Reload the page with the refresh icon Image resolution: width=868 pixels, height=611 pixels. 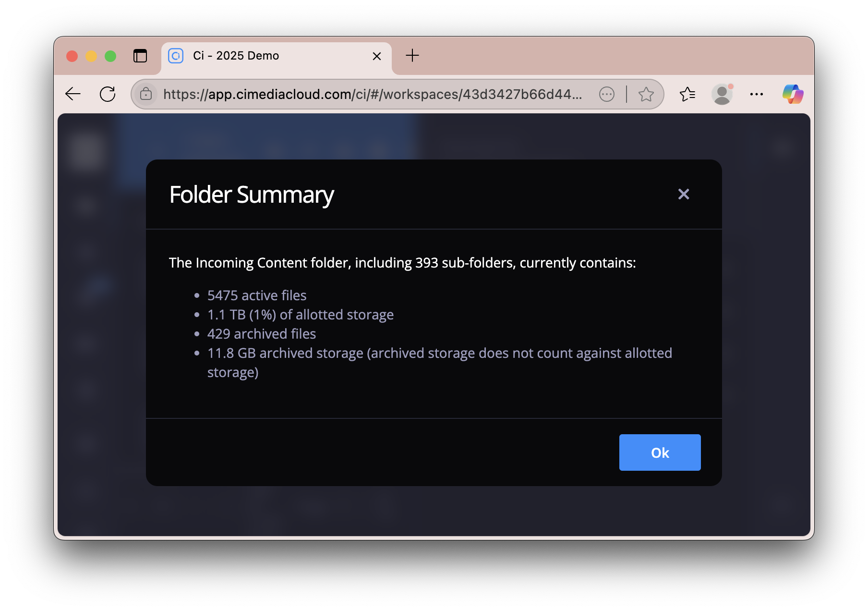tap(108, 94)
